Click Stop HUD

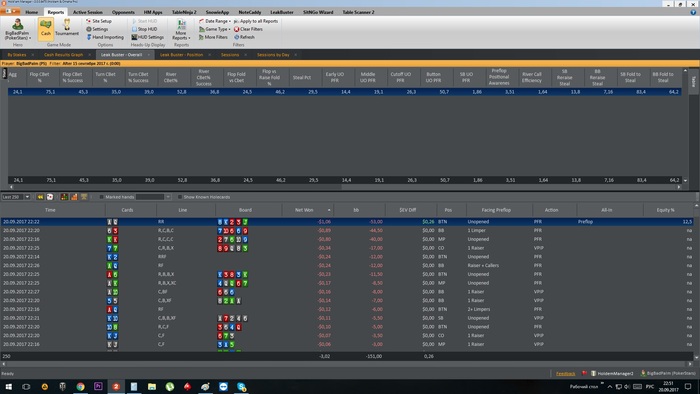coord(144,29)
